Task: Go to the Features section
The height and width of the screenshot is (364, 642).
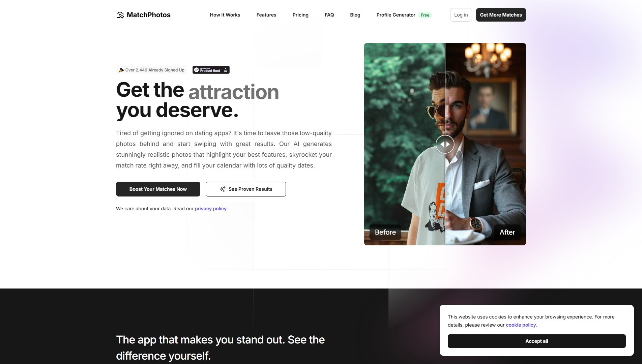Action: coord(266,15)
